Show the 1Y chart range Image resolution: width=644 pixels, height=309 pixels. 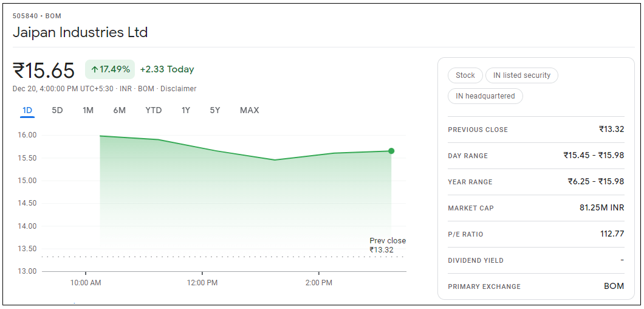click(186, 110)
